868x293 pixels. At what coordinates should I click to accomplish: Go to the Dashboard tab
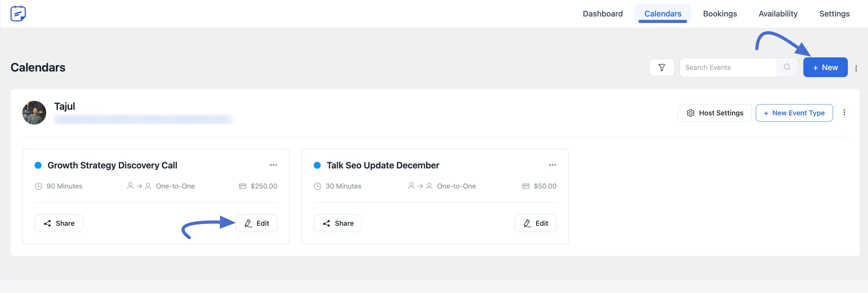602,14
